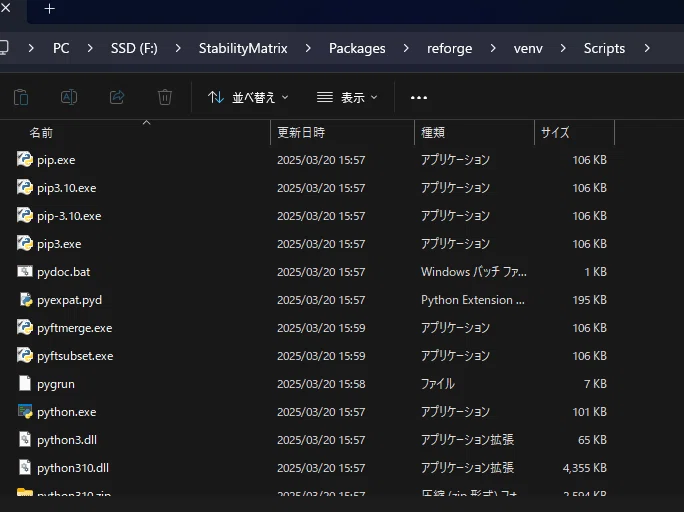Click the pip-3.10.exe file name
The width and height of the screenshot is (684, 512).
69,216
